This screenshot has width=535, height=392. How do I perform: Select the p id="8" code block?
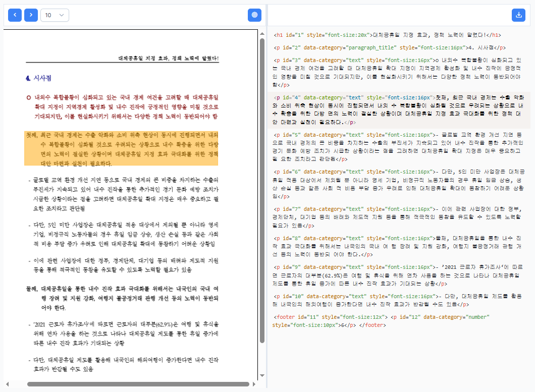coord(398,246)
